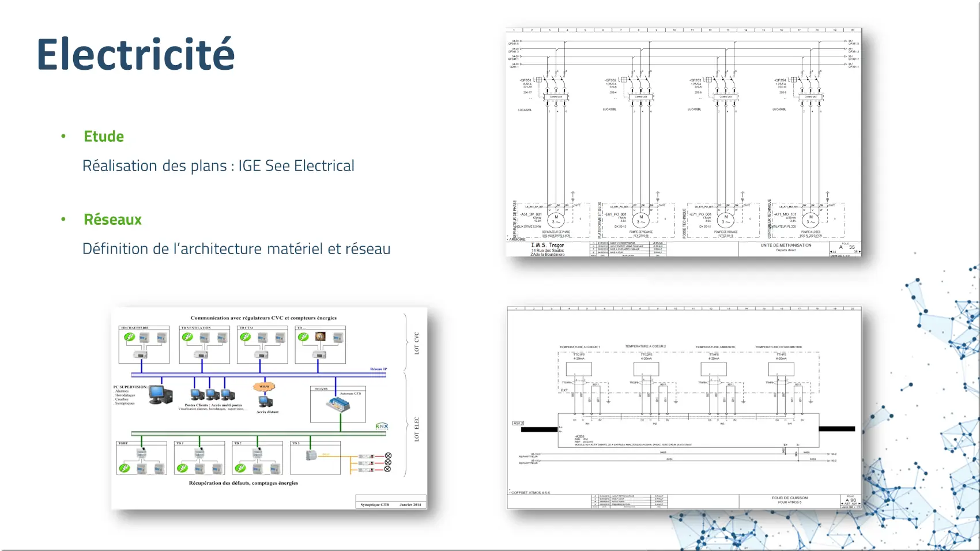
Task: Click the Electricité slide title
Action: click(136, 54)
